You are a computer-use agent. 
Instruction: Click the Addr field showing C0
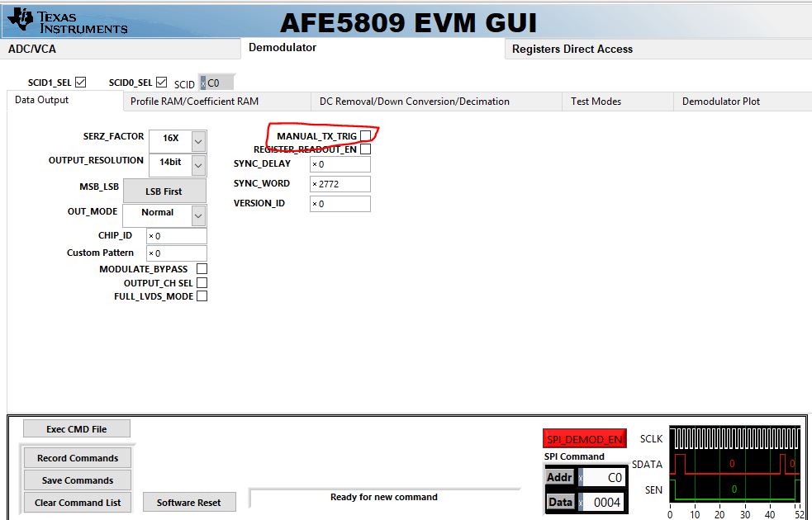pyautogui.click(x=601, y=478)
